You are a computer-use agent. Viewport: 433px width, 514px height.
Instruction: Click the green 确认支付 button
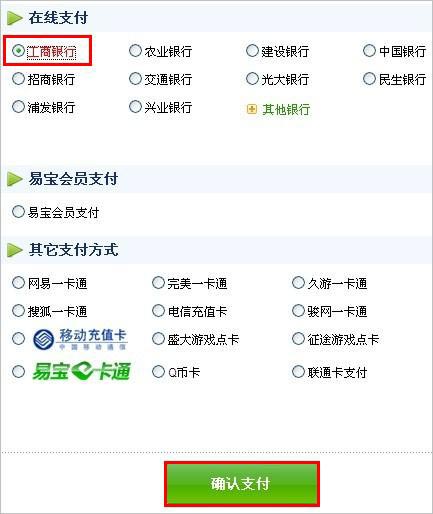click(x=242, y=484)
